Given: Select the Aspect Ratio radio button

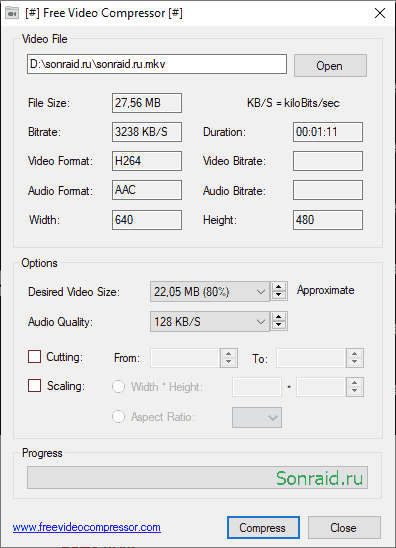Looking at the screenshot, I should (118, 417).
